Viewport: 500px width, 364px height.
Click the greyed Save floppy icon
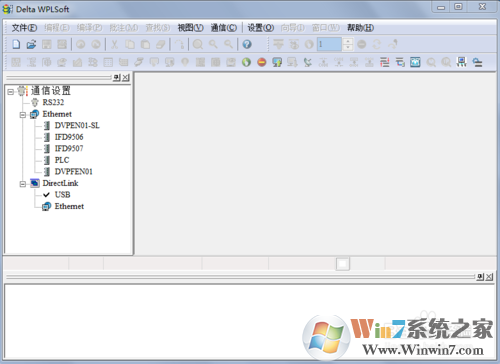(x=47, y=44)
